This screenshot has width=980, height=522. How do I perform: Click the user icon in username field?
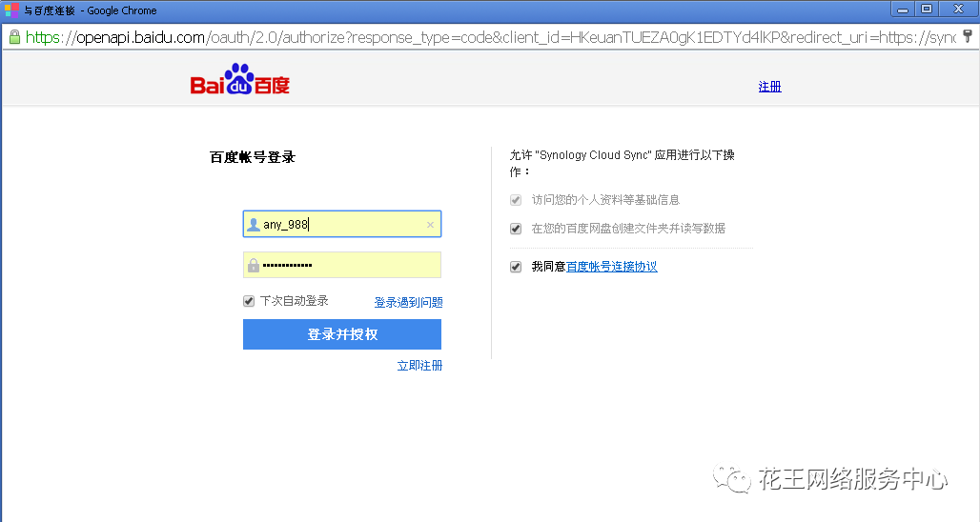(x=254, y=224)
